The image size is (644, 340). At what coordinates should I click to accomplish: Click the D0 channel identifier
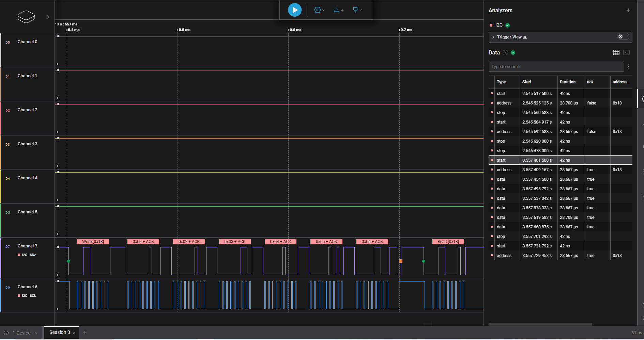point(7,43)
